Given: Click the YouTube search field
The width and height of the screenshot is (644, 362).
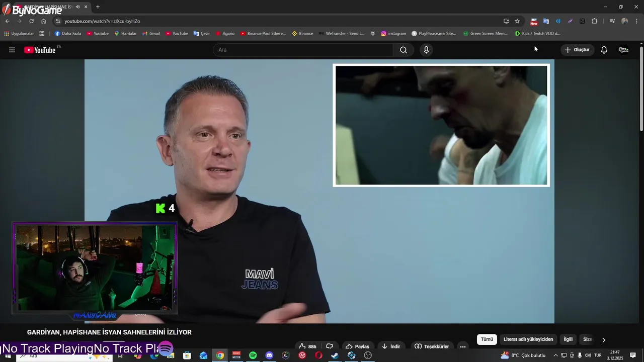Looking at the screenshot, I should click(303, 50).
